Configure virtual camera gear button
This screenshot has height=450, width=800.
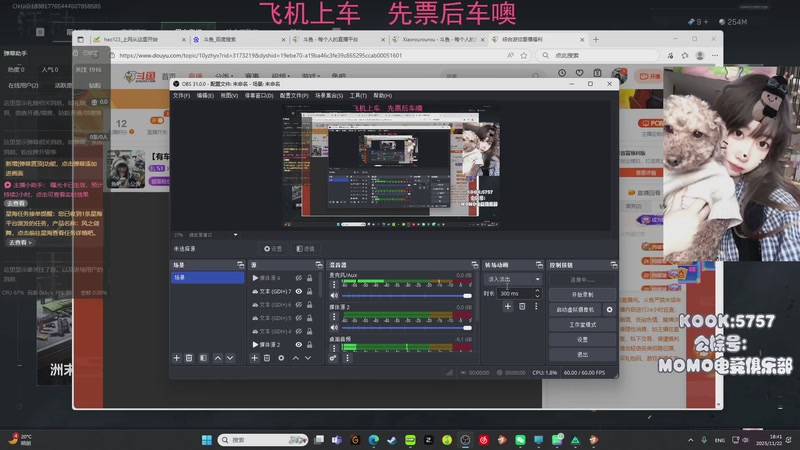pyautogui.click(x=609, y=310)
